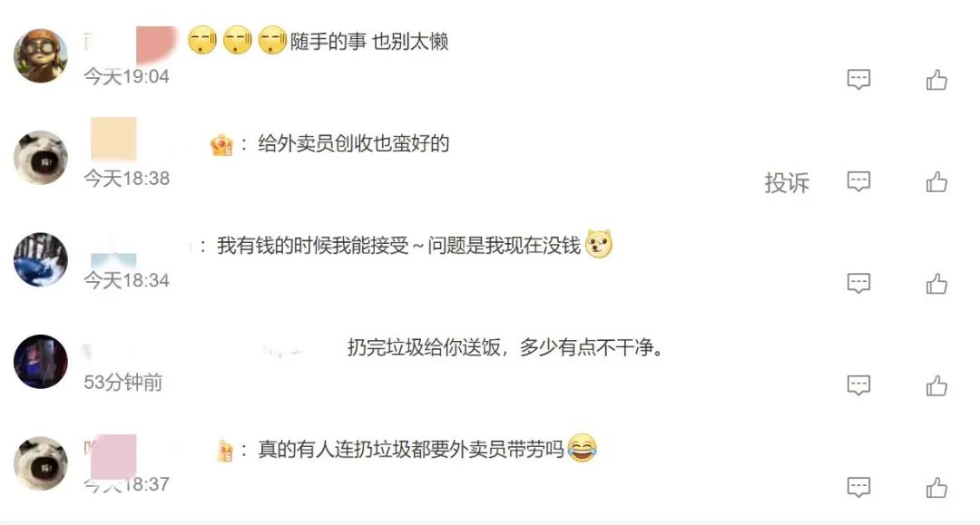This screenshot has height=525, width=980.
Task: Reply to the 扔完垃圾给你送饭 comment
Action: [858, 384]
